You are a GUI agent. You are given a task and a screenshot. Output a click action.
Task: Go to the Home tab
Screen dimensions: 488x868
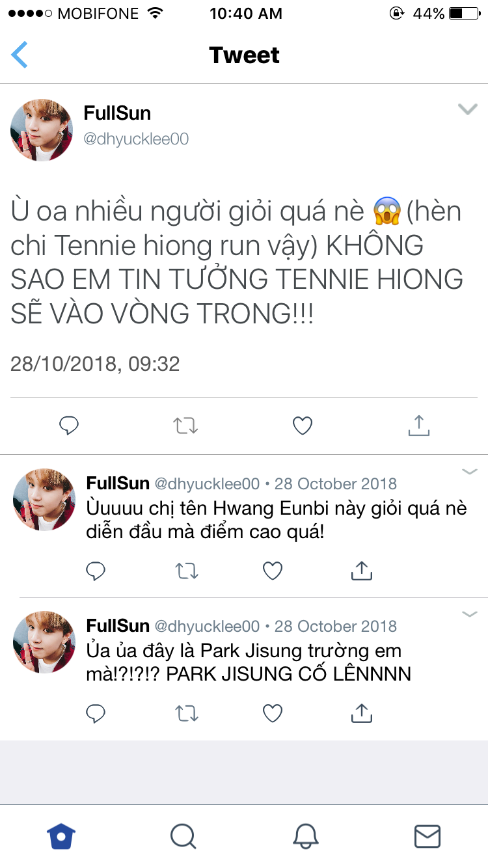[x=61, y=836]
